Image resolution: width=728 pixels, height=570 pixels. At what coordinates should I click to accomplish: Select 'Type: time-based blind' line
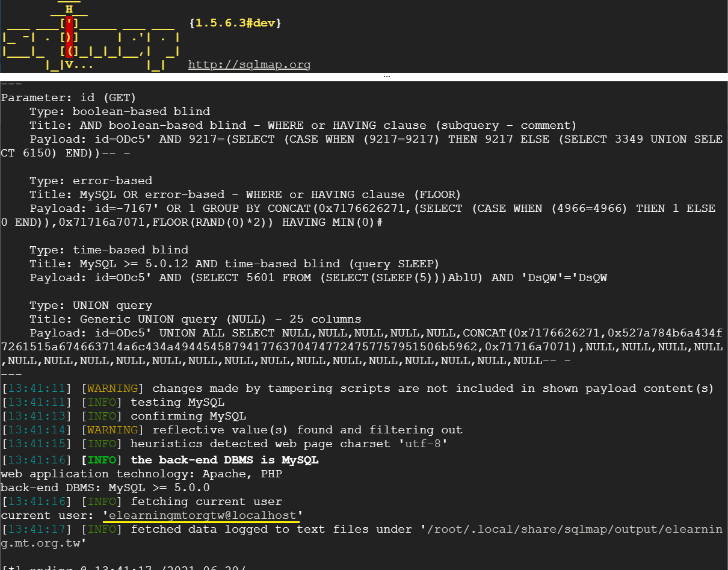tap(109, 250)
